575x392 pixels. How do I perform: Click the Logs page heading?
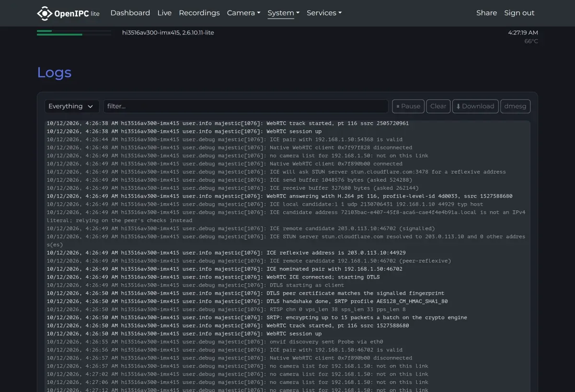pyautogui.click(x=54, y=72)
